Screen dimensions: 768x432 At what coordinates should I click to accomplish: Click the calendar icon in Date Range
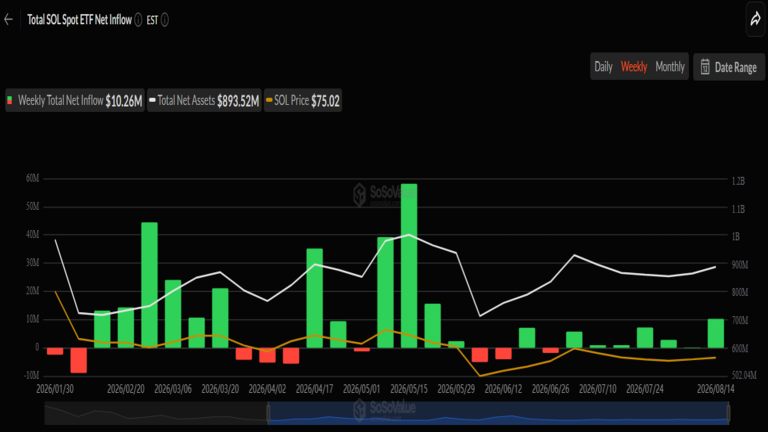coord(705,67)
